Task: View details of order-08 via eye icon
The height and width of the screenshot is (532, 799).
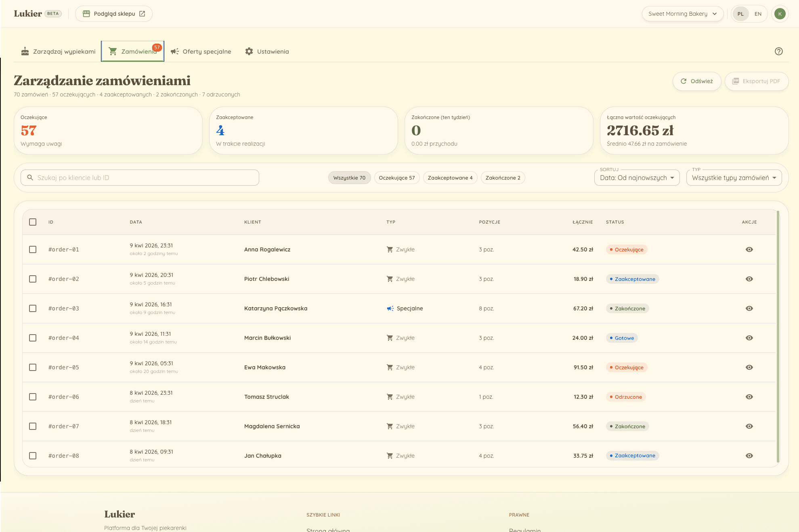Action: (749, 456)
